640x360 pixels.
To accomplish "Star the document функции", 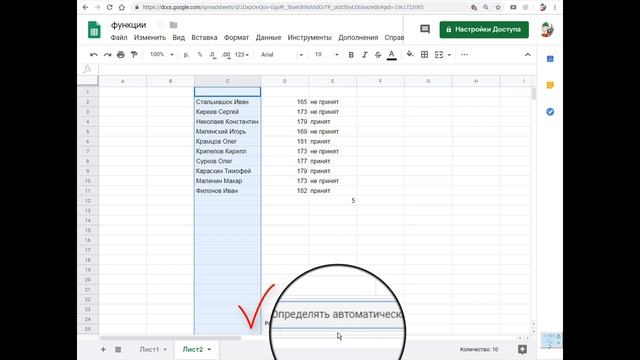I will (x=160, y=25).
